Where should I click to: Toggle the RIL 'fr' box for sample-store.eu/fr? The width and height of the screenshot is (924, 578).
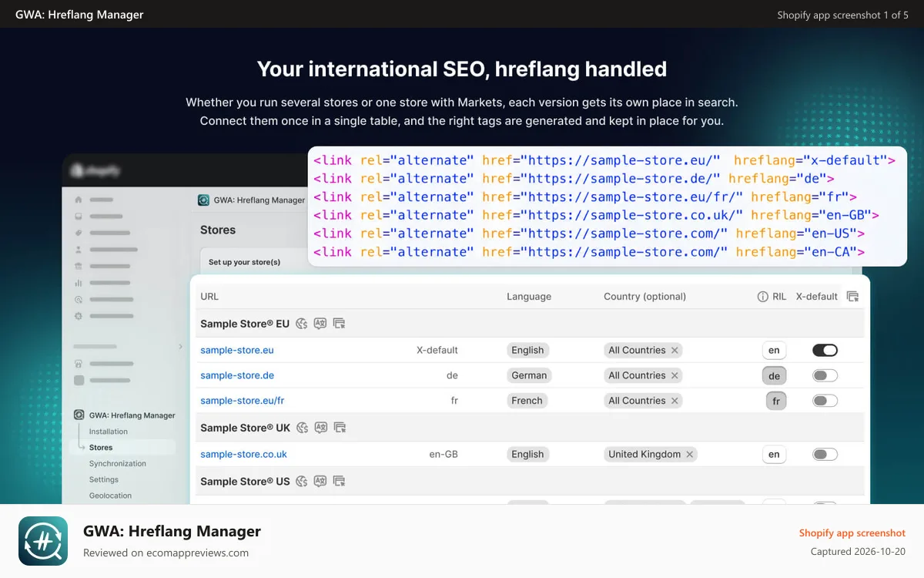pos(776,402)
